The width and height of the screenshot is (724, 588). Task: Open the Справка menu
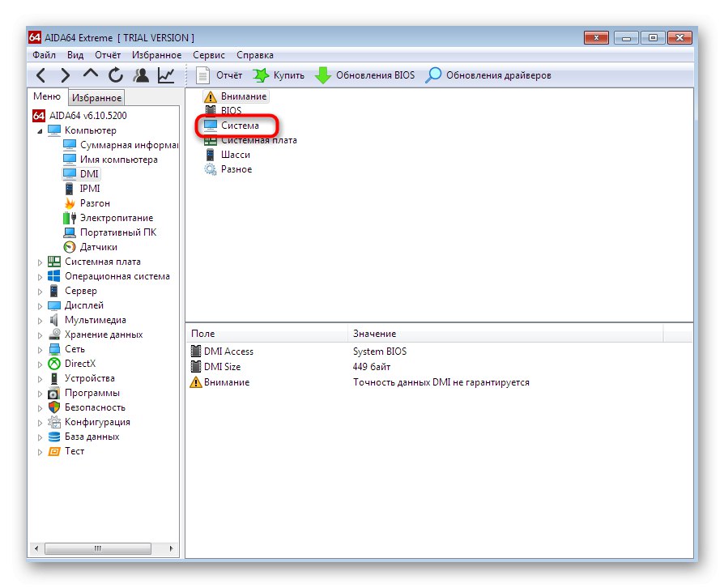coord(255,55)
